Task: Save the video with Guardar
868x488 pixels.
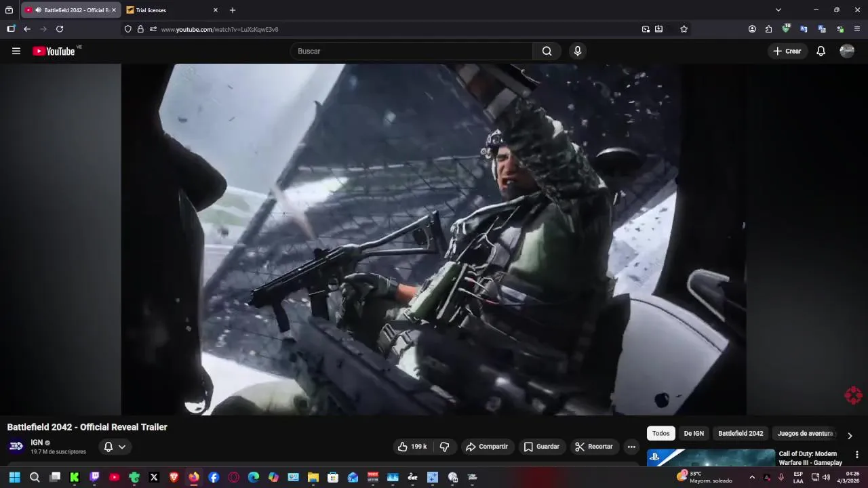Action: (x=541, y=447)
